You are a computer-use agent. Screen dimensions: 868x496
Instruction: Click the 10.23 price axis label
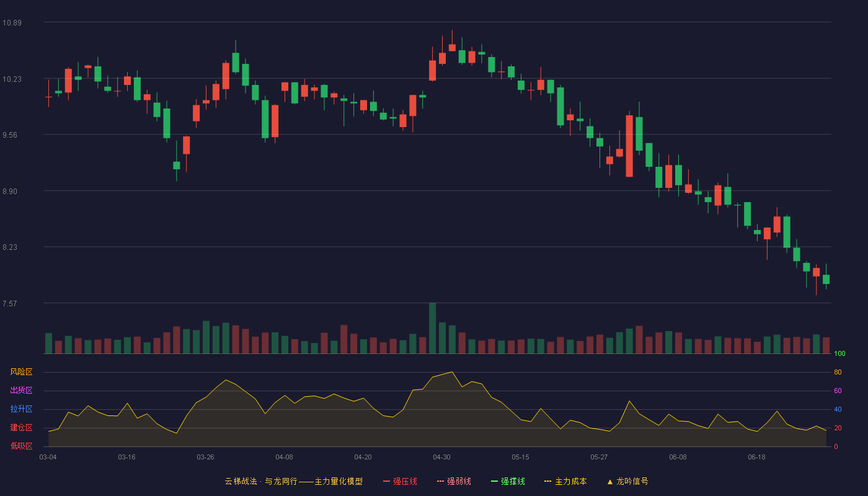point(12,79)
